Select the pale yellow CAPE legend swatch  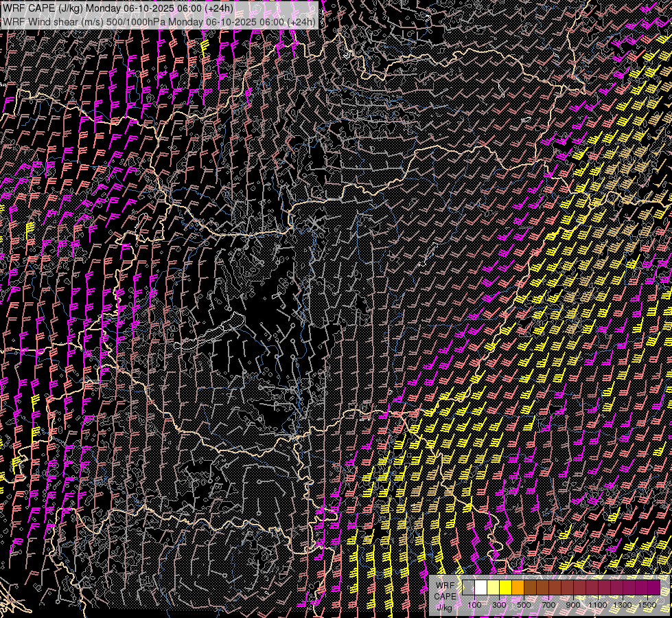(x=493, y=587)
